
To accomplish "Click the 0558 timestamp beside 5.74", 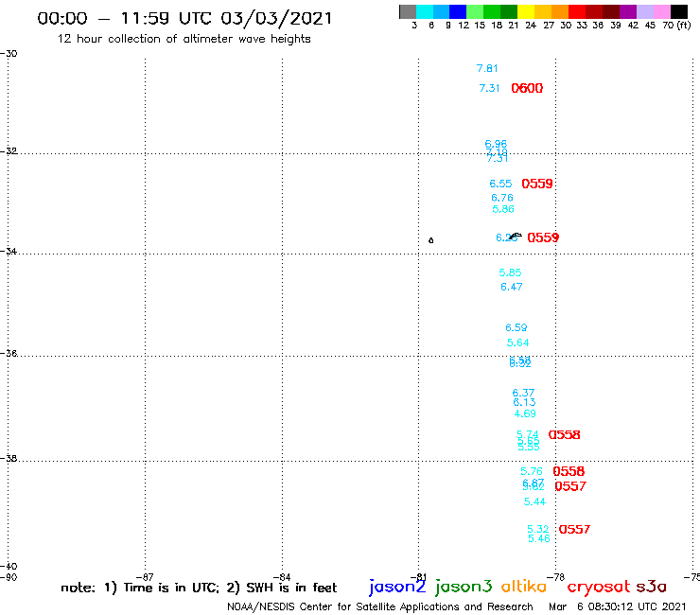I will pyautogui.click(x=565, y=435).
